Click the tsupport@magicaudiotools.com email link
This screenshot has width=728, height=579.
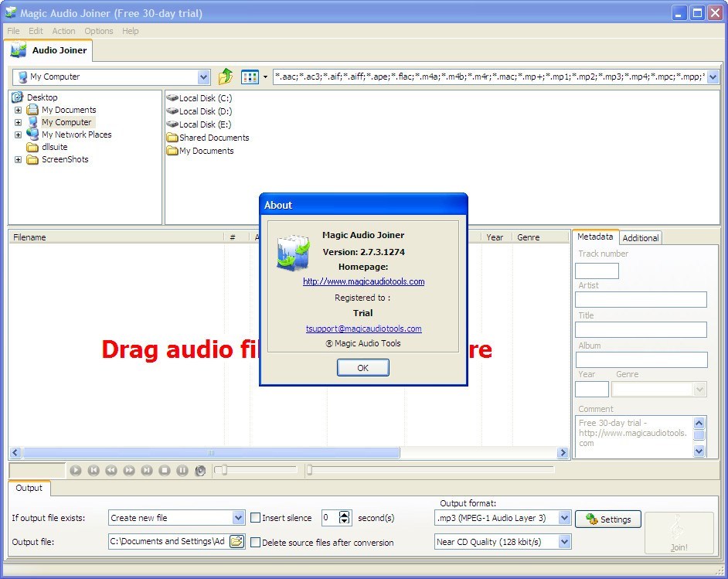pos(363,329)
